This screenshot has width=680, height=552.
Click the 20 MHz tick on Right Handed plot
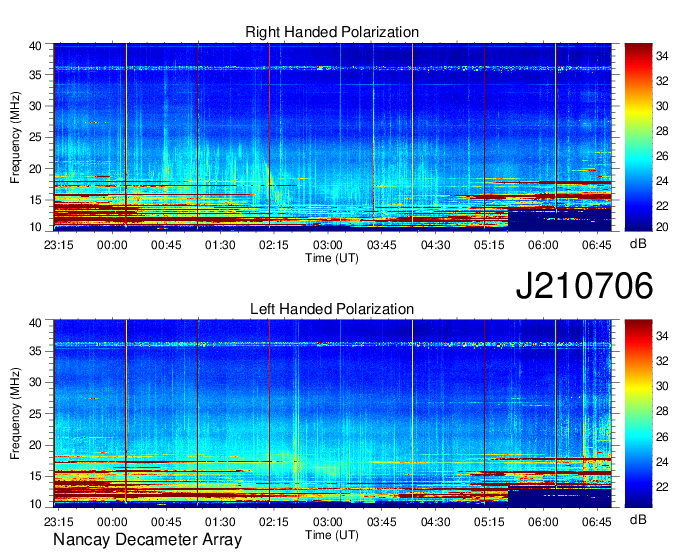pos(35,169)
